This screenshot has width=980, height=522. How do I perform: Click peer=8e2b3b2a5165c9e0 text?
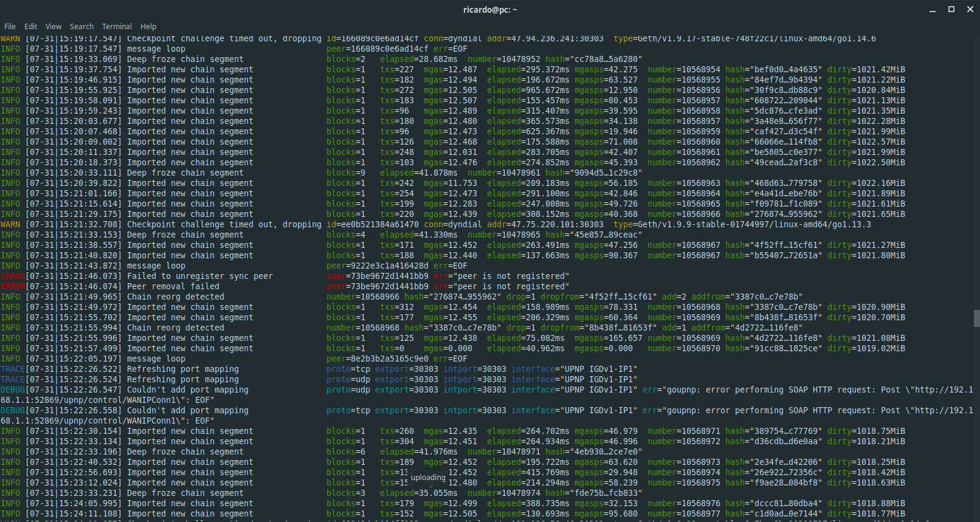pos(378,359)
